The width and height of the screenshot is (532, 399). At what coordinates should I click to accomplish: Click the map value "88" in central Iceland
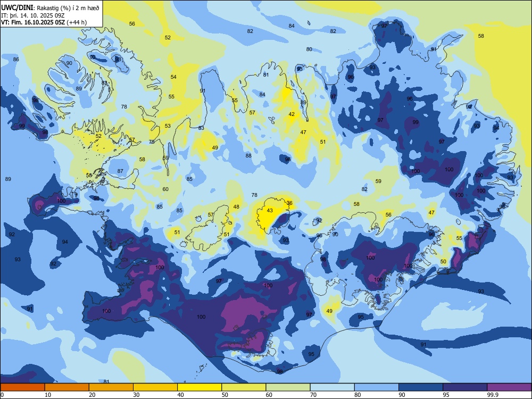pyautogui.click(x=248, y=155)
